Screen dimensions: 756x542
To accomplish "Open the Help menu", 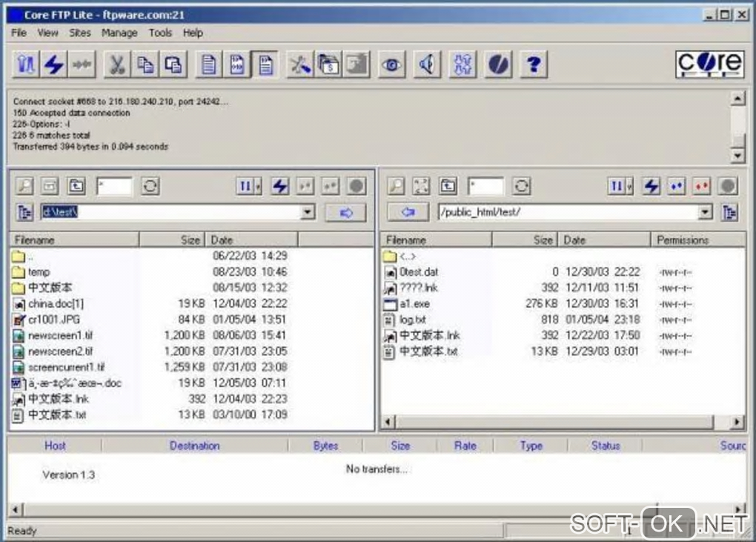I will click(x=193, y=33).
